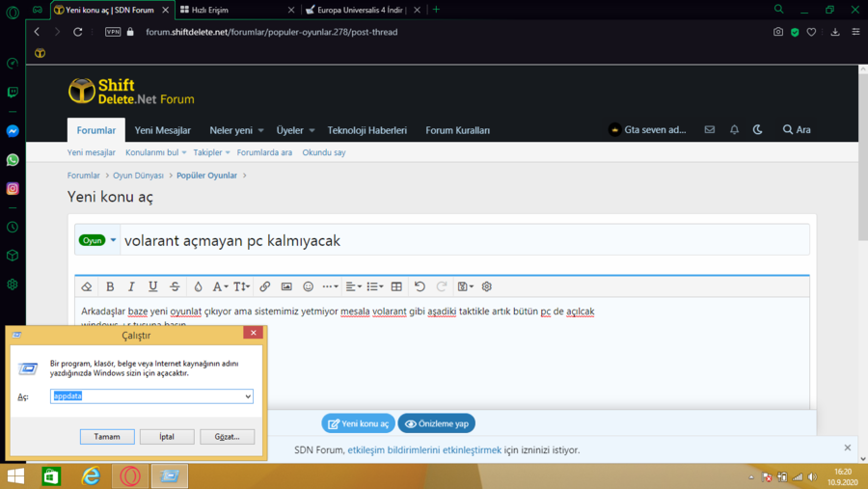
Task: Open the list style dropdown
Action: coord(375,286)
